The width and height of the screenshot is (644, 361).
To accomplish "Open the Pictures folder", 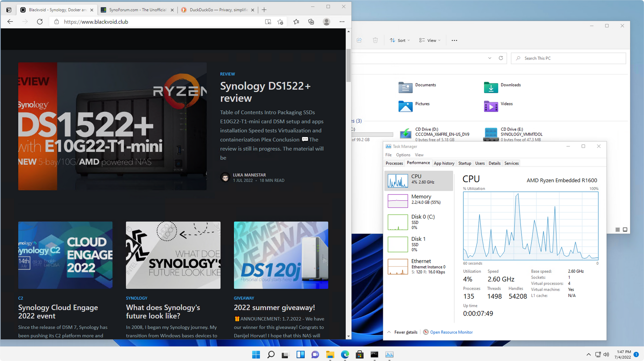I will click(x=414, y=106).
